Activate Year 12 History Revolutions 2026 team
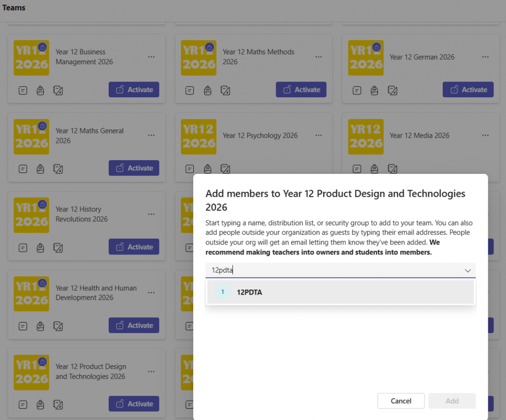Image resolution: width=506 pixels, height=420 pixels. tap(134, 247)
